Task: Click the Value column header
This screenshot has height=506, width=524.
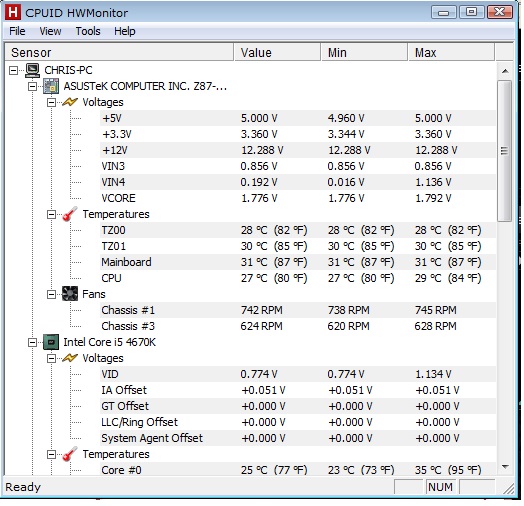Action: pyautogui.click(x=277, y=52)
